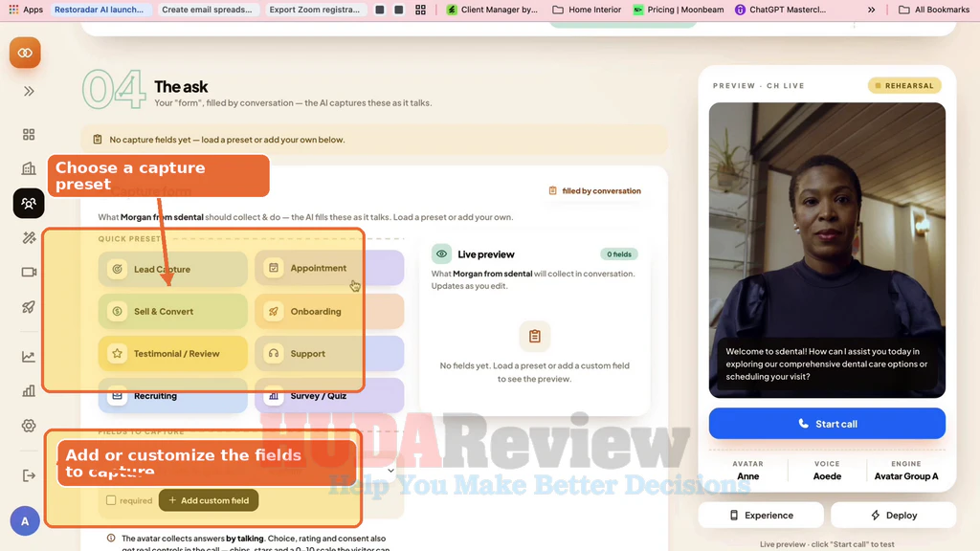The height and width of the screenshot is (551, 980).
Task: Click the REHEARSAL badge
Action: [x=904, y=85]
